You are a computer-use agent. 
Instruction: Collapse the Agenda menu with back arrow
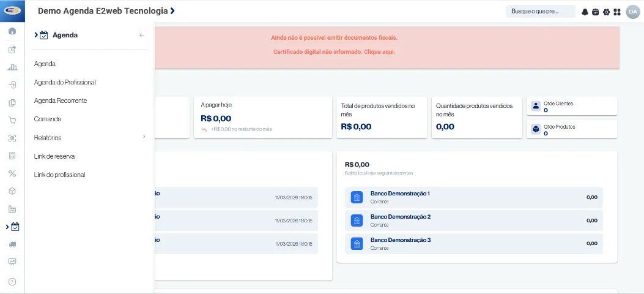(142, 36)
